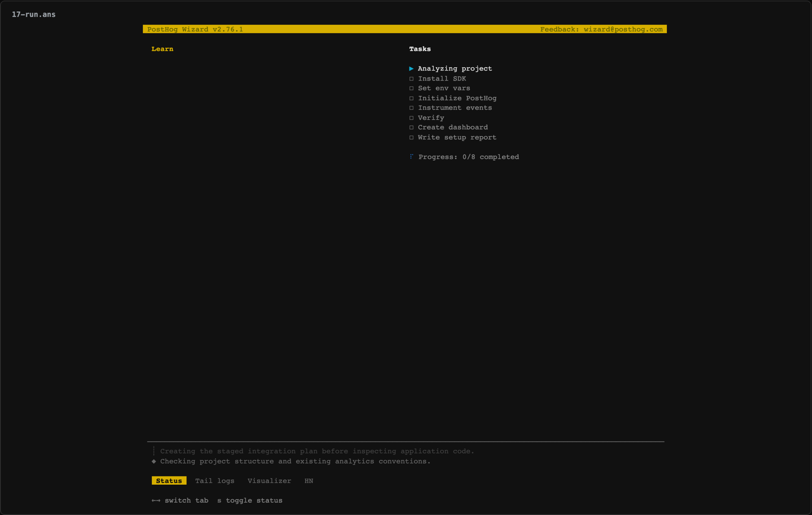Viewport: 812px width, 515px height.
Task: Click the Feedback: wizard@posthog.com address
Action: (x=601, y=29)
